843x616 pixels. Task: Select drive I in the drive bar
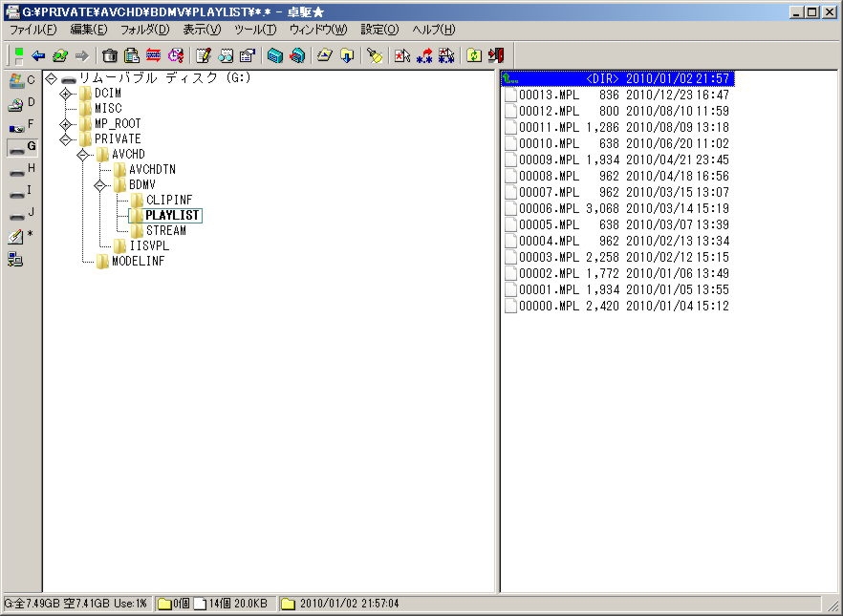21,191
